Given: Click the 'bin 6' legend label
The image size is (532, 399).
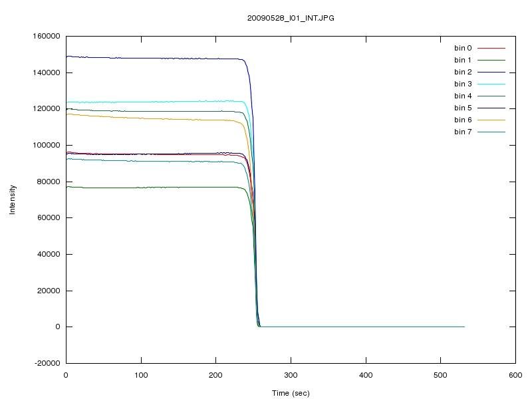Looking at the screenshot, I should tap(463, 120).
